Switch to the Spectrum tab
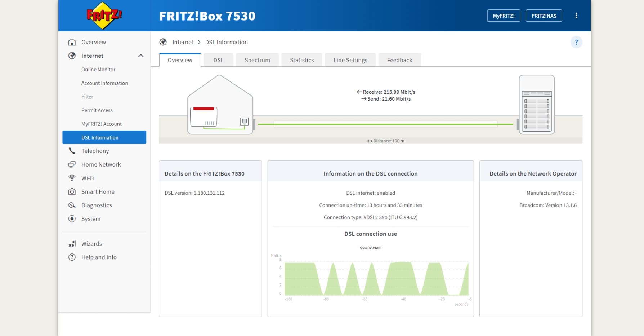 (x=257, y=60)
